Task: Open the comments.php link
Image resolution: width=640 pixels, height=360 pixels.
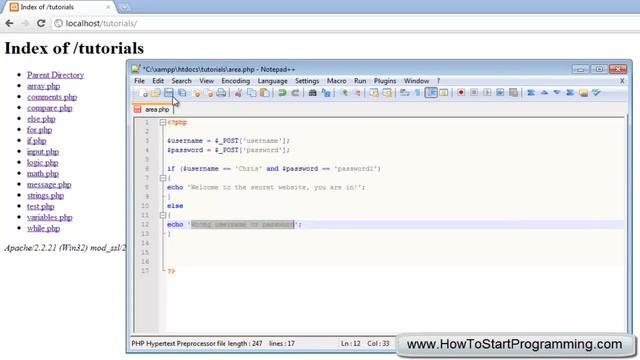Action: click(52, 97)
